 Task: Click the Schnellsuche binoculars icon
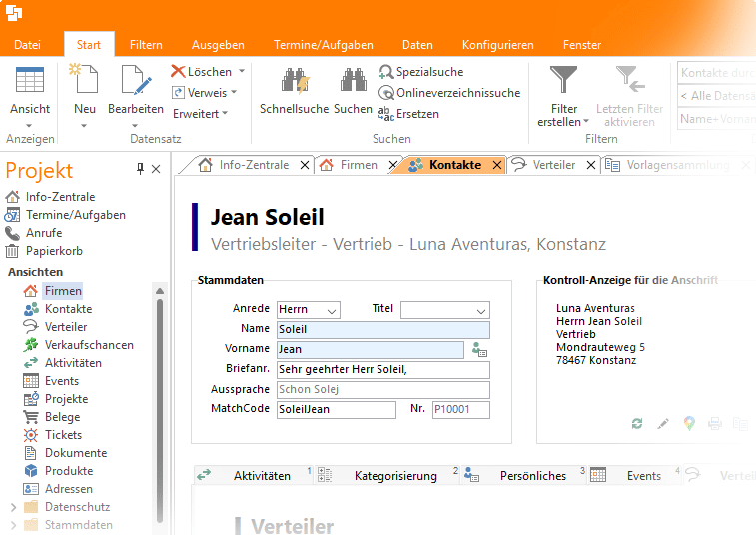pos(294,82)
